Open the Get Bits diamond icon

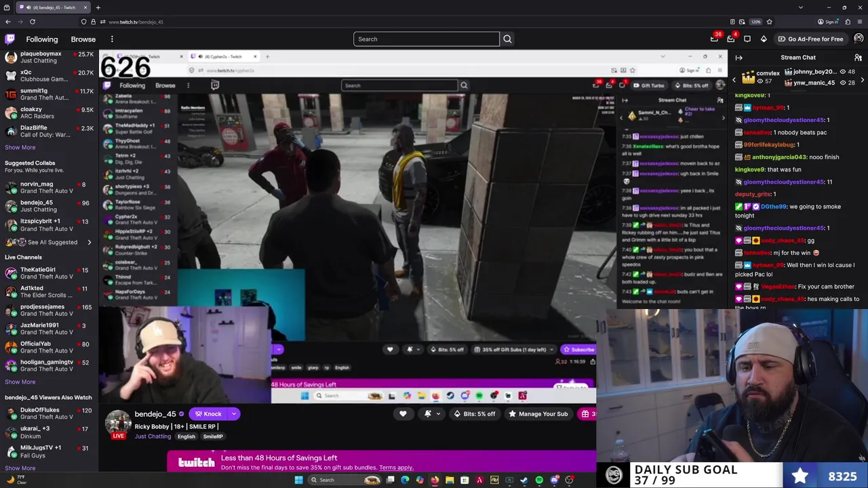[764, 39]
